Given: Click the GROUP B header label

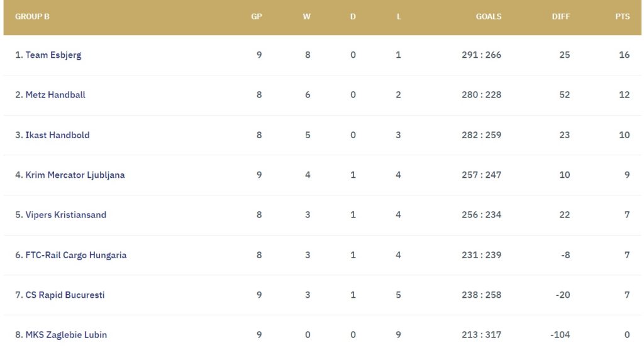Looking at the screenshot, I should click(32, 17).
